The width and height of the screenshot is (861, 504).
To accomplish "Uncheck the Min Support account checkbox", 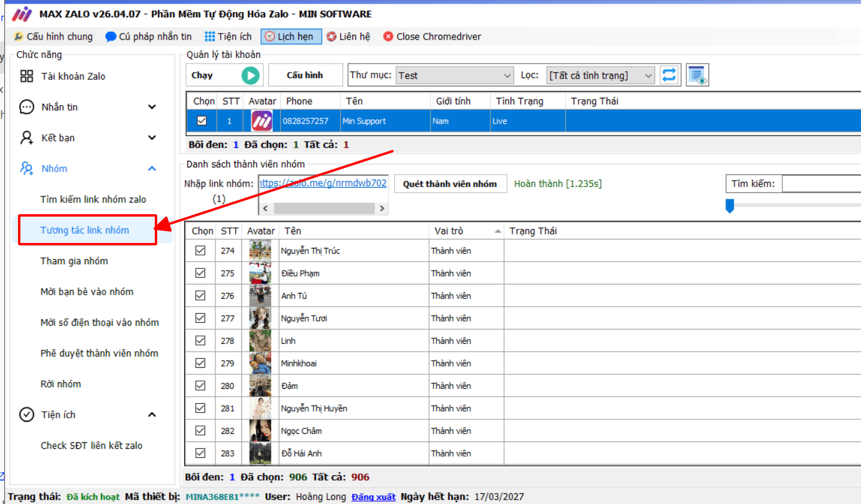I will (202, 121).
